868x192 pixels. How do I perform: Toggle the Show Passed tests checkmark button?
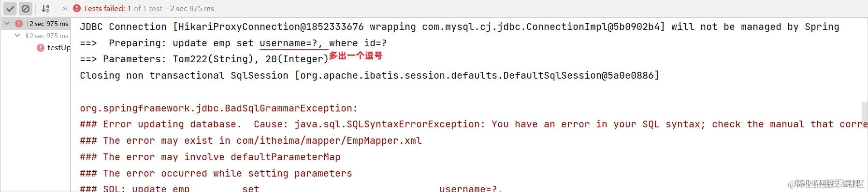[10, 9]
